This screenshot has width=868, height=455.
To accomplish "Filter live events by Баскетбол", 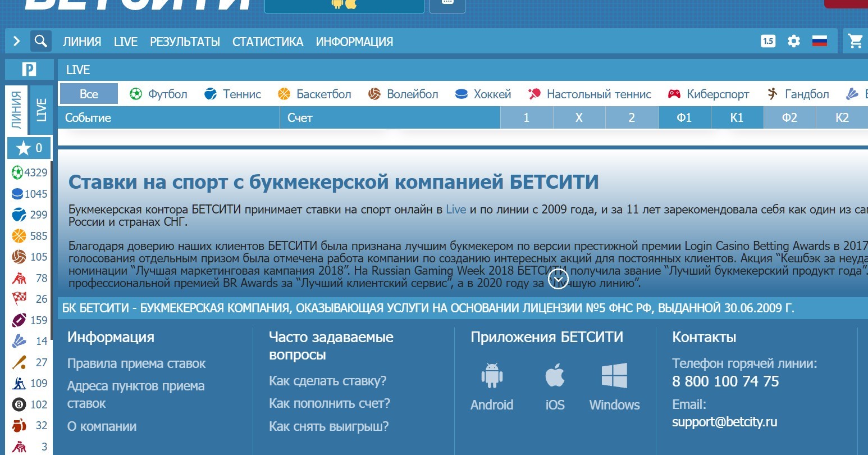I will (314, 94).
